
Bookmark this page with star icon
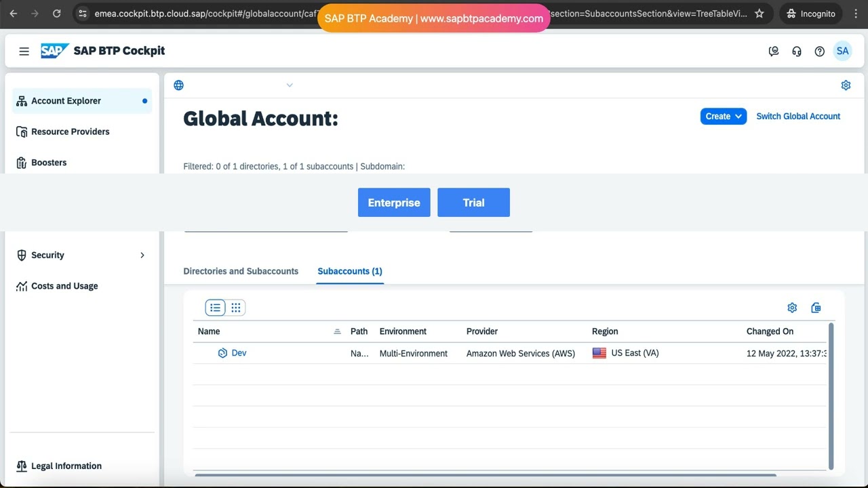(x=759, y=14)
